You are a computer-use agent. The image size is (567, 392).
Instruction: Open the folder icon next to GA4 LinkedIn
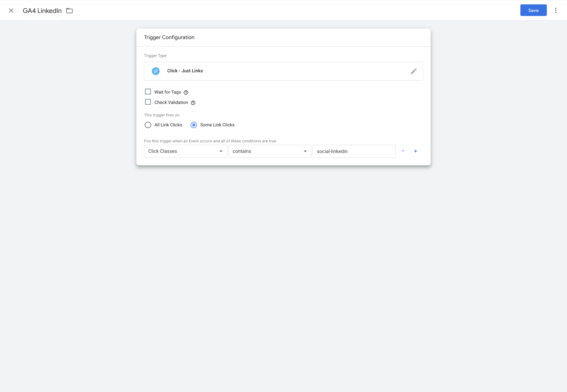[x=70, y=10]
